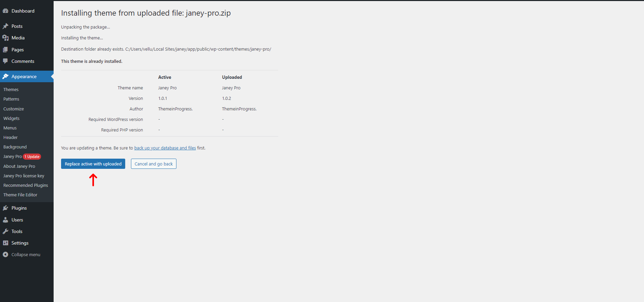The width and height of the screenshot is (644, 302).
Task: Click the Settings sliders icon
Action: [x=5, y=243]
